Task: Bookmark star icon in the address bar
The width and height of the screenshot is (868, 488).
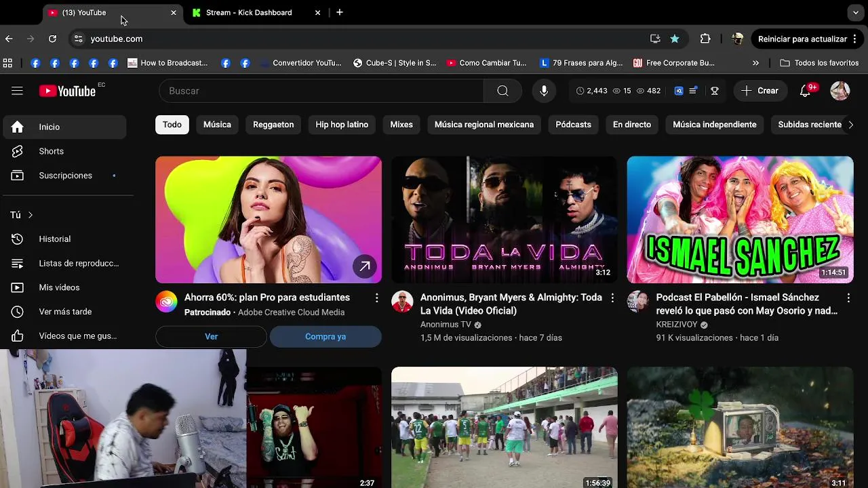Action: pyautogui.click(x=675, y=39)
